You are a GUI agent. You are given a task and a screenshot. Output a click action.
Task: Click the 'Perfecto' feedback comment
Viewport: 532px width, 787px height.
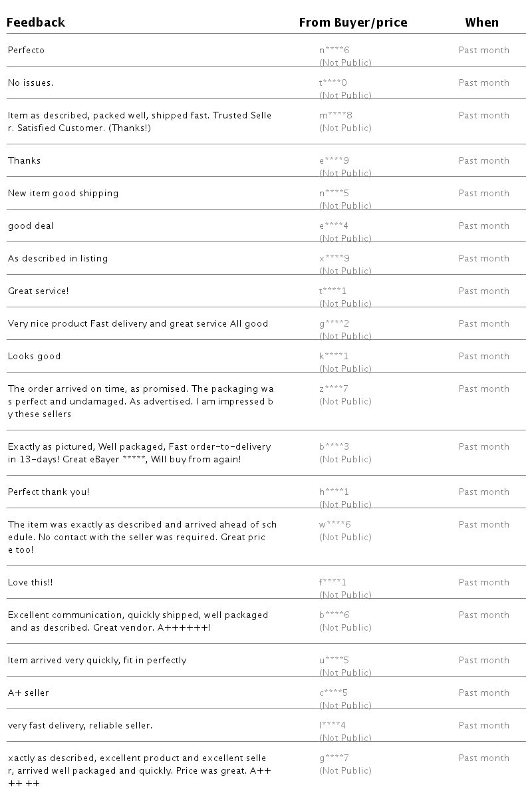[26, 51]
